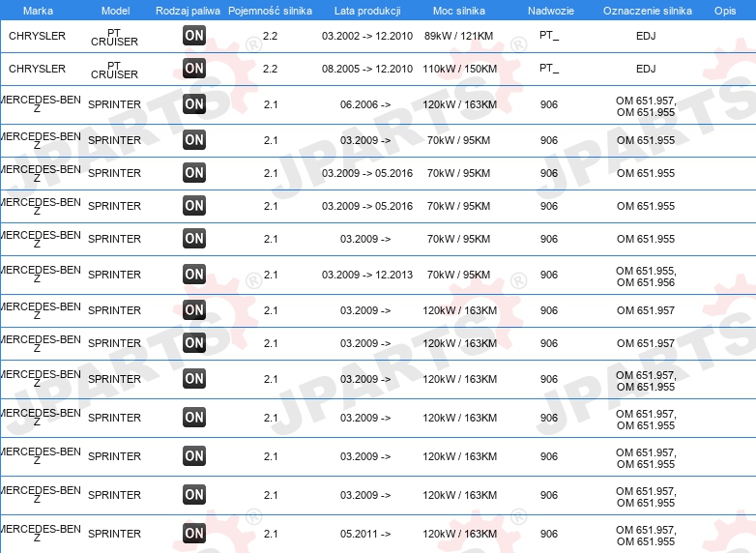Click the ON fuel icon in the 110kW / 150KM row
Viewport: 756px width, 553px height.
[x=194, y=69]
